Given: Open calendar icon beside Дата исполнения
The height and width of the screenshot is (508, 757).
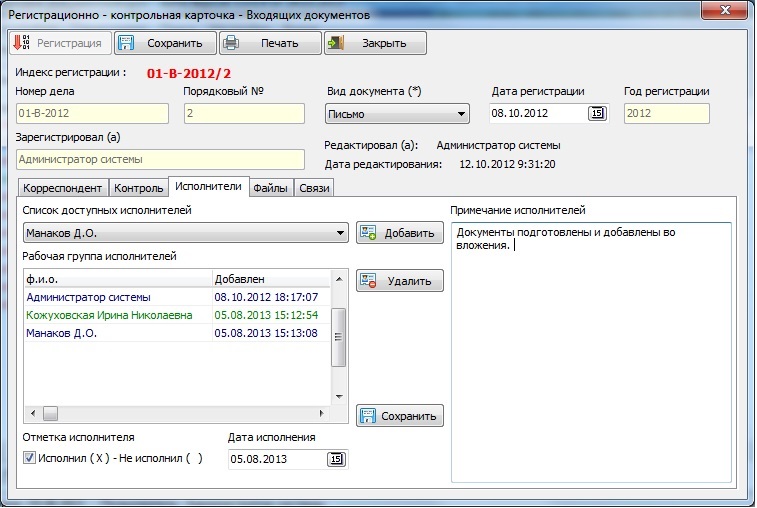Looking at the screenshot, I should pyautogui.click(x=336, y=459).
